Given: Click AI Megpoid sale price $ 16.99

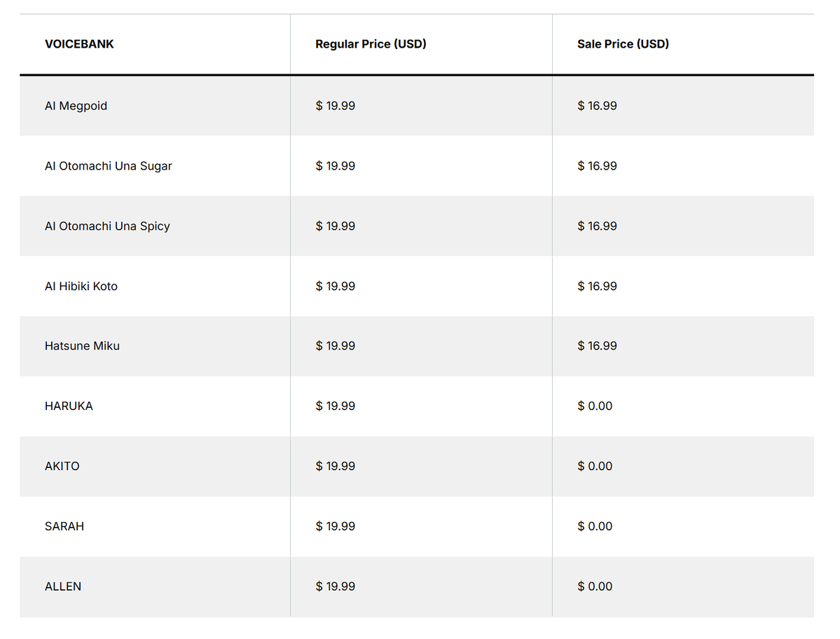Looking at the screenshot, I should pyautogui.click(x=598, y=106).
